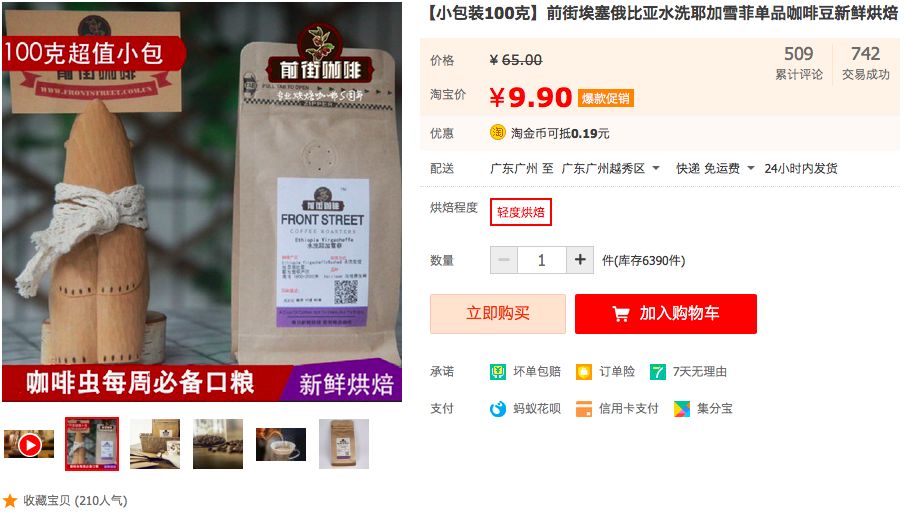Decrease quantity with the minus button
This screenshot has width=904, height=518.
(504, 260)
